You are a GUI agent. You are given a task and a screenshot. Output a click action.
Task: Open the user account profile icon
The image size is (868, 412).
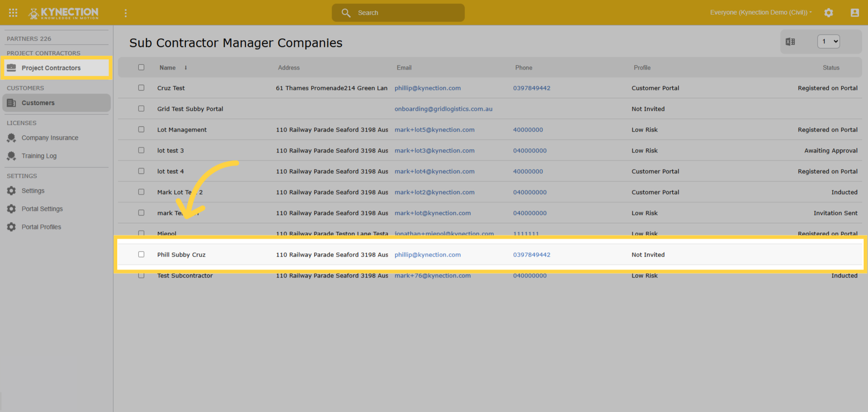pos(855,13)
